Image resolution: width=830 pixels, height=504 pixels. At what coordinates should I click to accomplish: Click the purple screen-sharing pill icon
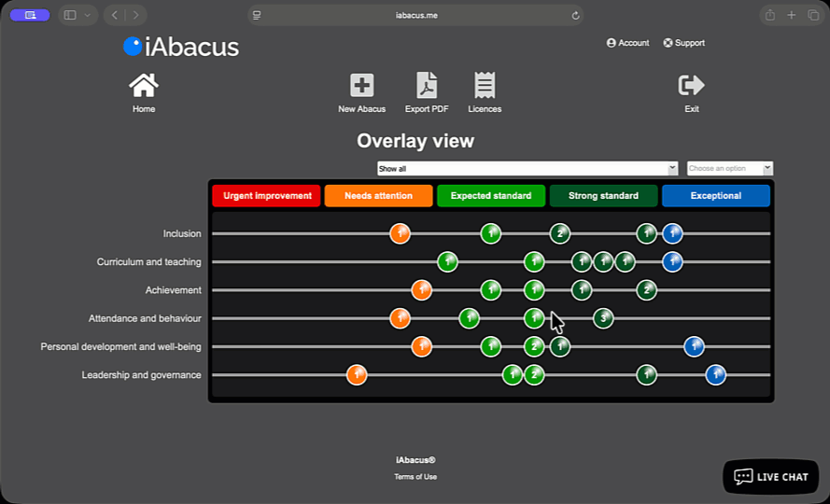[x=30, y=15]
